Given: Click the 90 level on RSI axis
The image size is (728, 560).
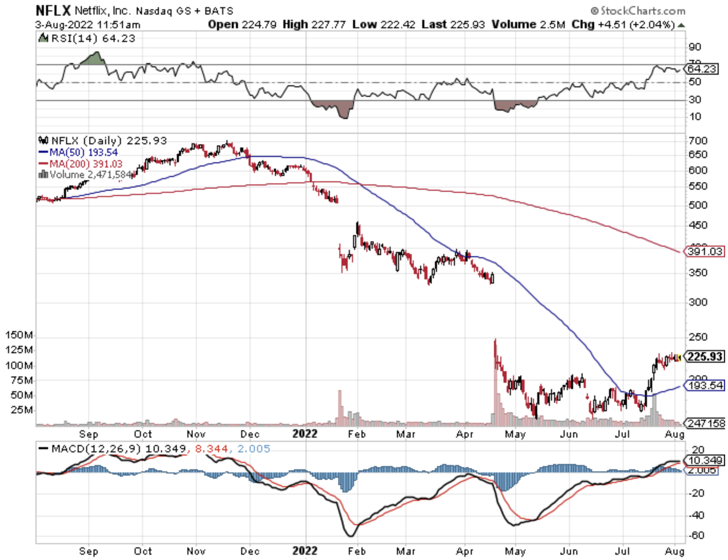Looking at the screenshot, I should pyautogui.click(x=695, y=47).
